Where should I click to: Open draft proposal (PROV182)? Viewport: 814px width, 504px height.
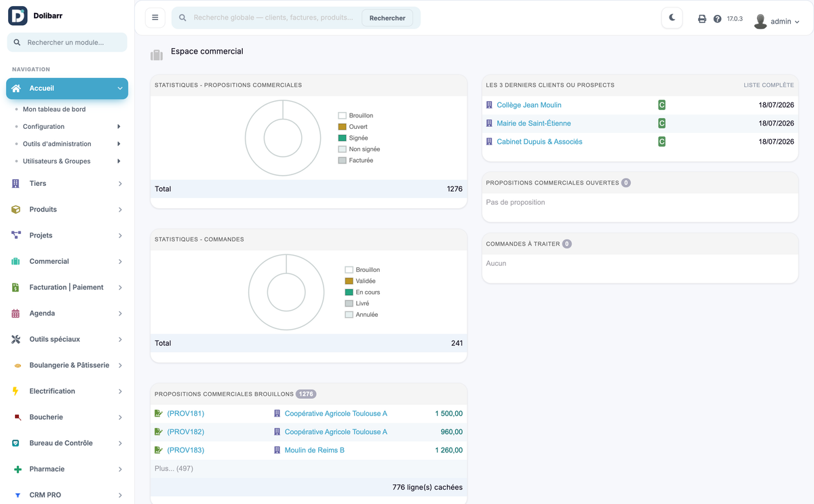click(x=185, y=432)
